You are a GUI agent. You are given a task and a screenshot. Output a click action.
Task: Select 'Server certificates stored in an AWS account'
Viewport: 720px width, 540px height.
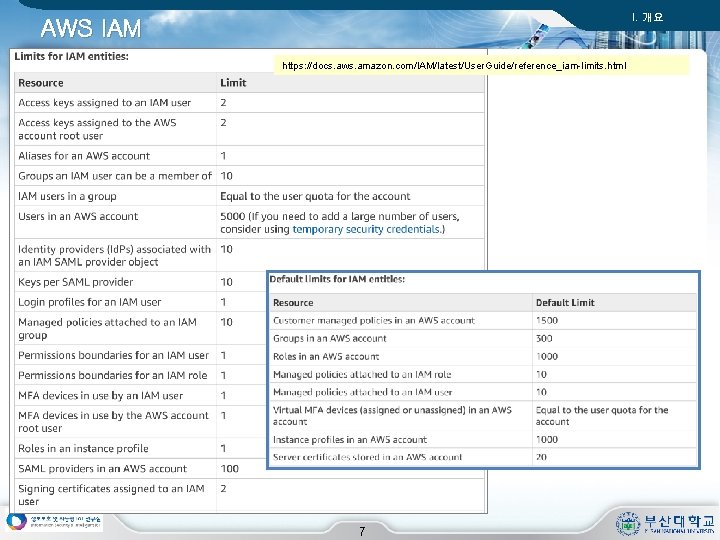tap(367, 457)
